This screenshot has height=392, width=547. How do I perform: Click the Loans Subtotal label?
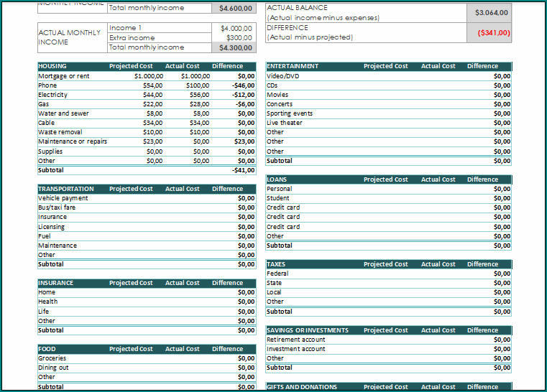click(280, 246)
